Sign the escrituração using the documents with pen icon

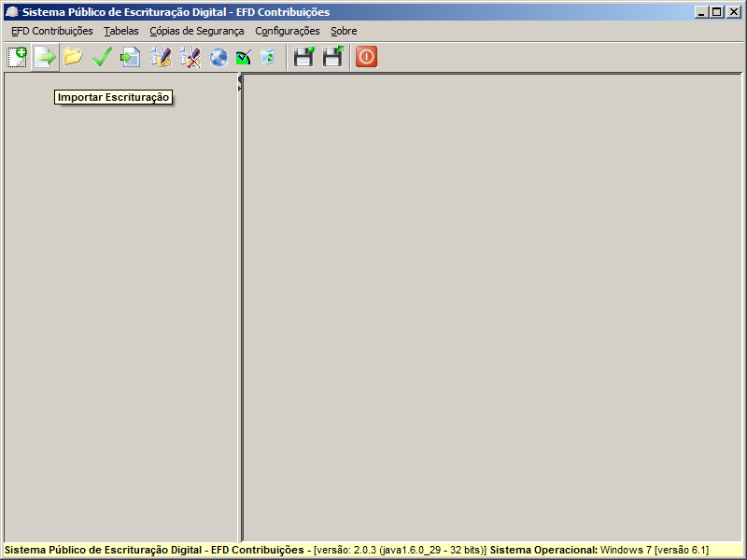coord(161,57)
